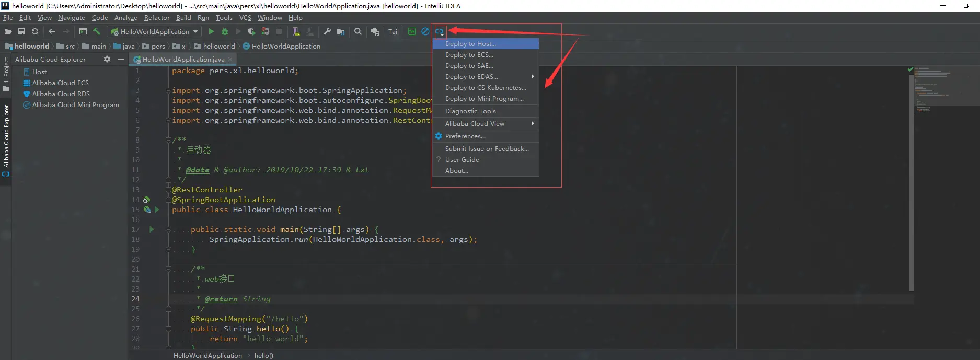Click the Search Everywhere magnifier icon

coord(358,31)
